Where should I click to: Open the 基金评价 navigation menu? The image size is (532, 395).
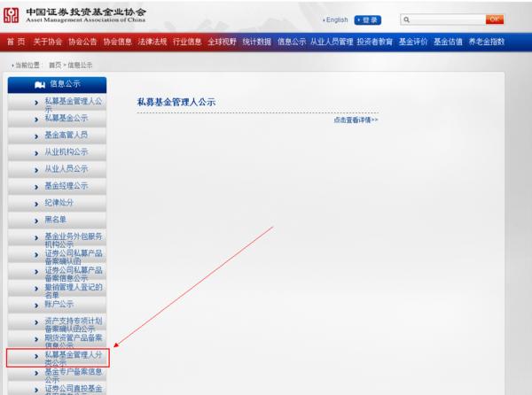413,42
